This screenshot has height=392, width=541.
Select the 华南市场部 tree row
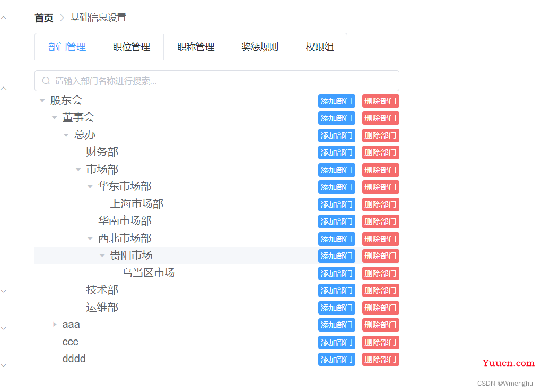217,221
